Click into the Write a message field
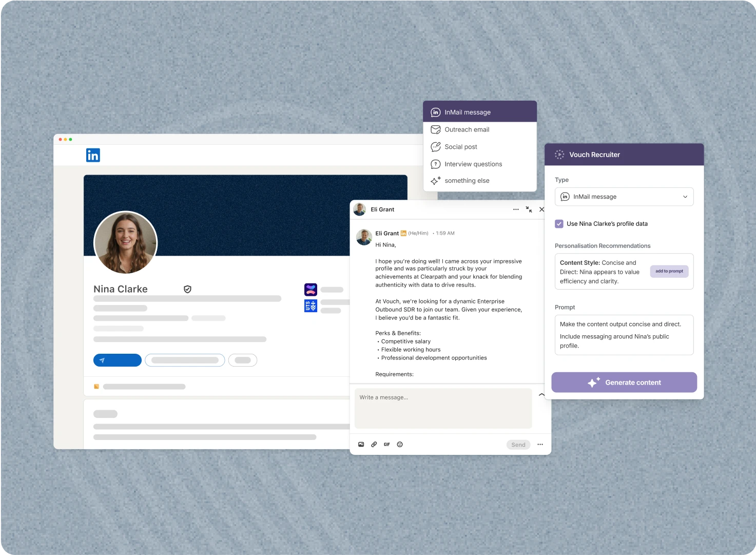Image resolution: width=756 pixels, height=555 pixels. tap(443, 408)
